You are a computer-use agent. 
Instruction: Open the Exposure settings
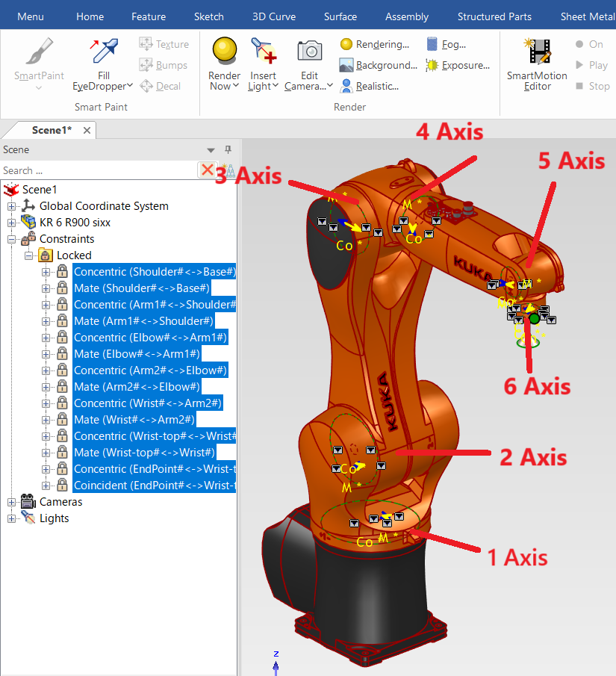point(458,65)
